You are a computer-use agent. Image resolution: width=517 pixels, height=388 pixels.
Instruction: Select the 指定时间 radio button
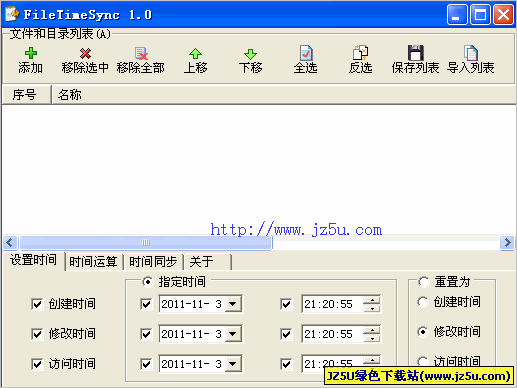[x=147, y=282]
